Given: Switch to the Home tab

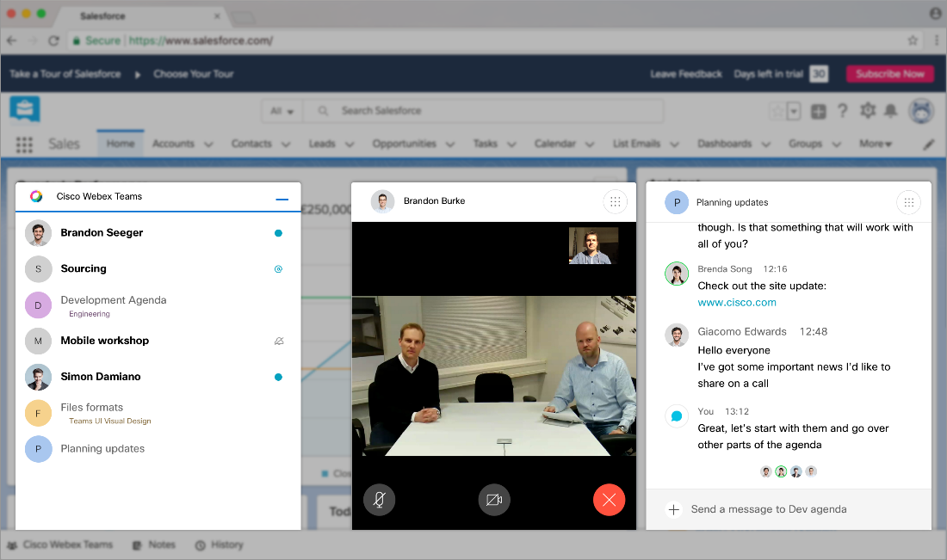Looking at the screenshot, I should (x=121, y=144).
